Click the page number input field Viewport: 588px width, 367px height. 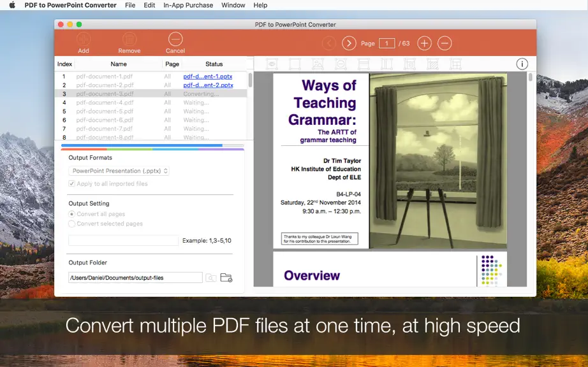tap(386, 43)
